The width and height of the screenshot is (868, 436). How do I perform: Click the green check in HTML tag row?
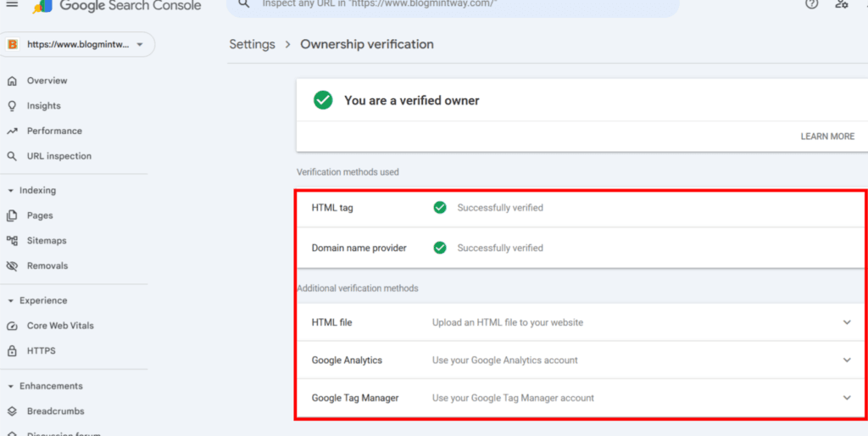[440, 208]
